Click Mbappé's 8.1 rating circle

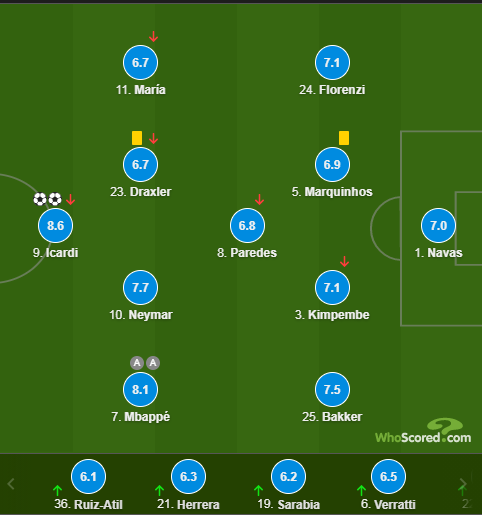[140, 389]
